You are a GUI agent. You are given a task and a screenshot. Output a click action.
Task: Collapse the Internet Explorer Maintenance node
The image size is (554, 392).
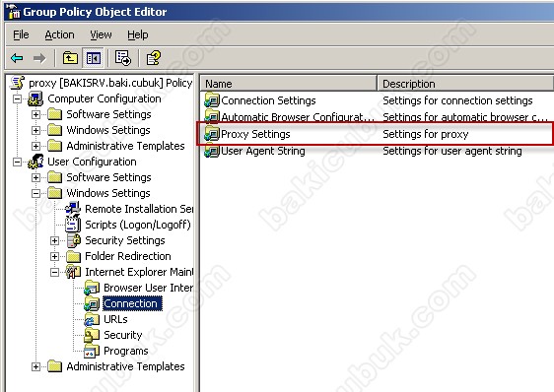(54, 272)
